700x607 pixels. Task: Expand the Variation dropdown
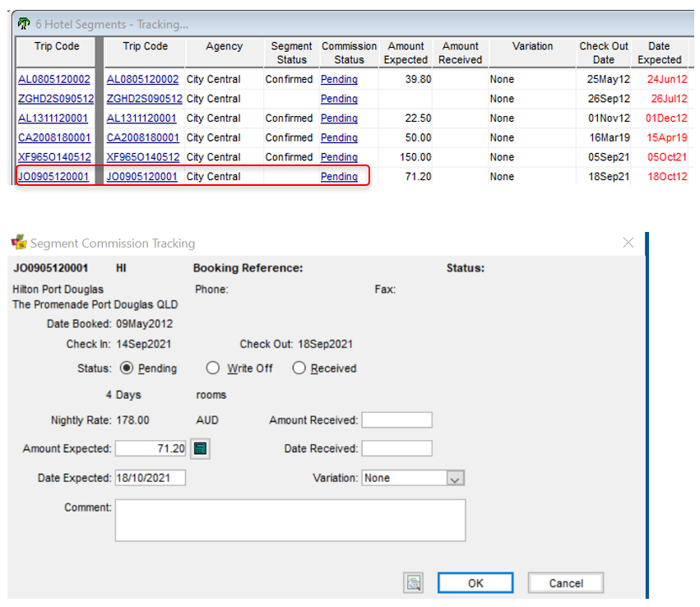(456, 478)
